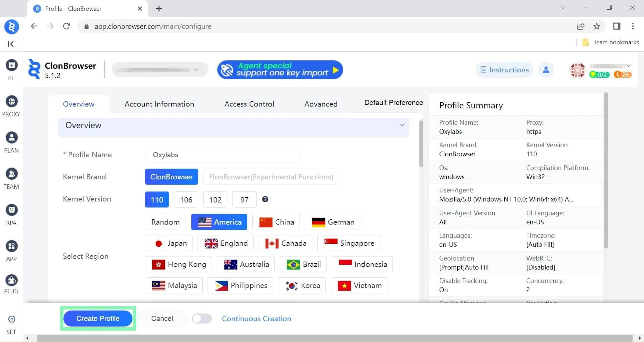Click the kernel version help question mark
The image size is (644, 342).
click(x=265, y=199)
